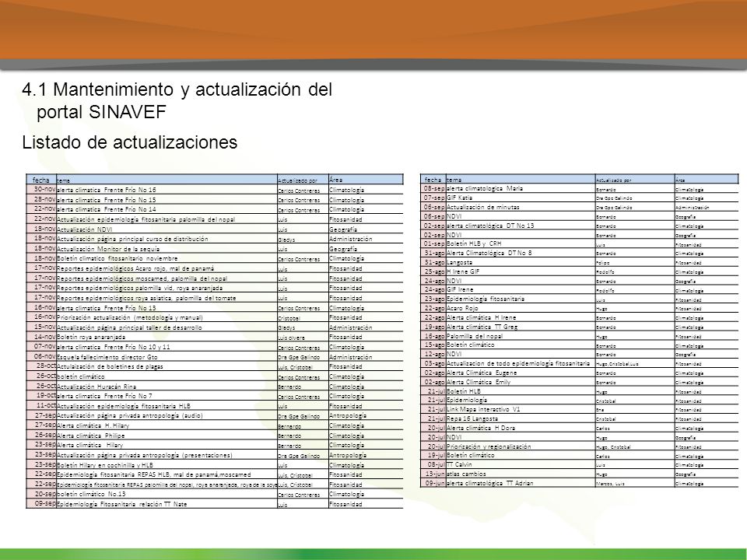Viewport: 747px width, 560px height.
Task: Select the 'Acaro Rojo' row
Action: click(579, 308)
